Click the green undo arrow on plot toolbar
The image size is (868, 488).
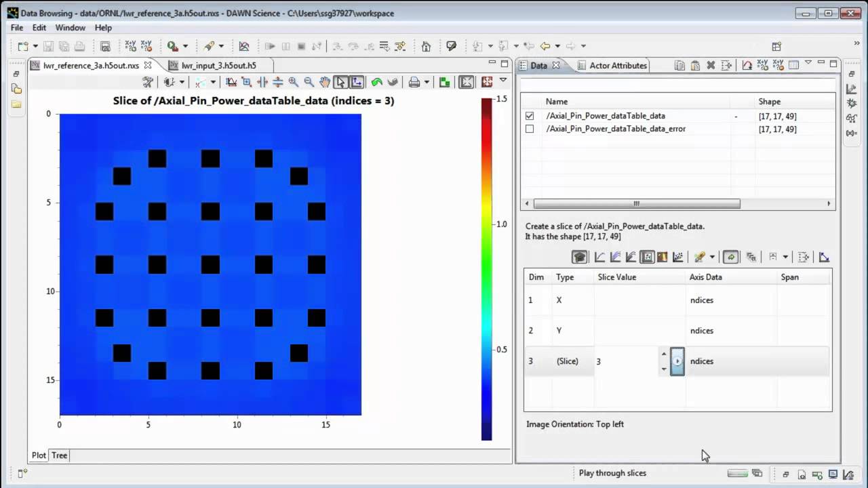[376, 82]
